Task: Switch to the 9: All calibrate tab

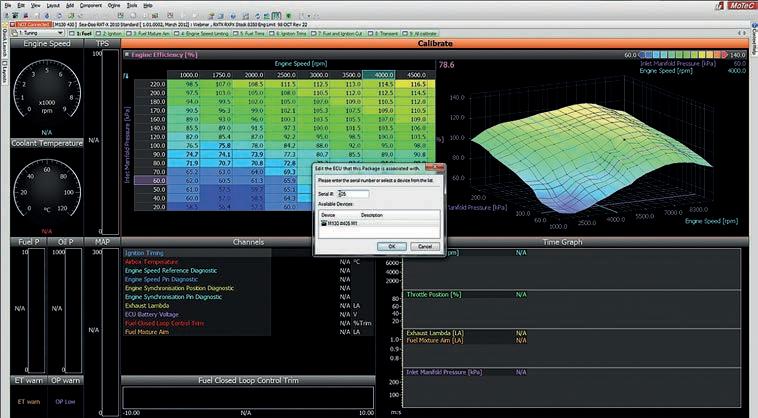Action: 420,33
